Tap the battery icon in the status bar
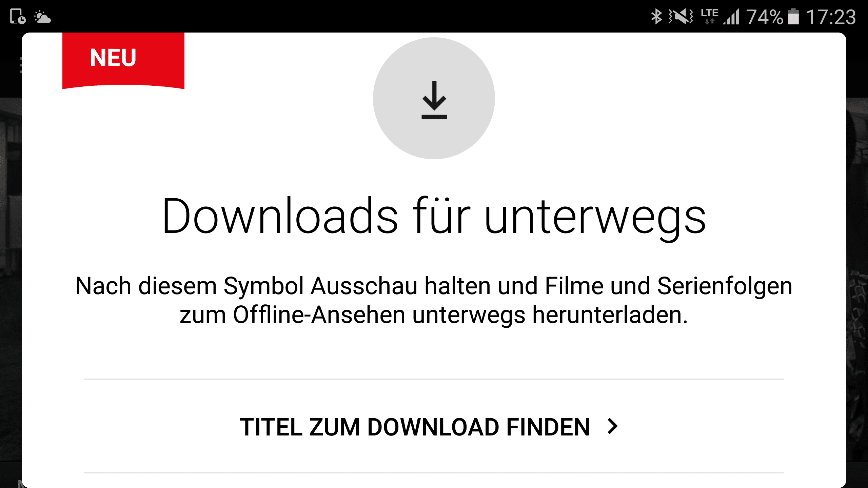The image size is (868, 488). tap(793, 16)
